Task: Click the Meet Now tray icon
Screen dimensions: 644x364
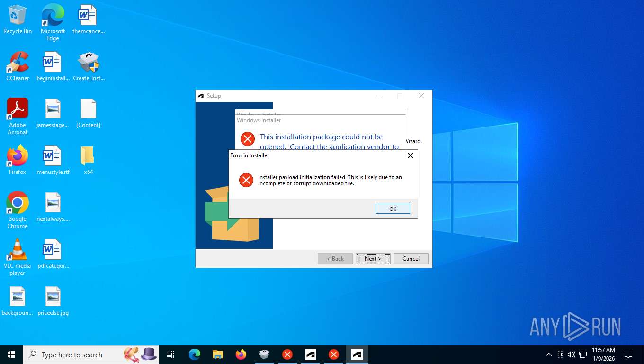Action: click(x=560, y=355)
